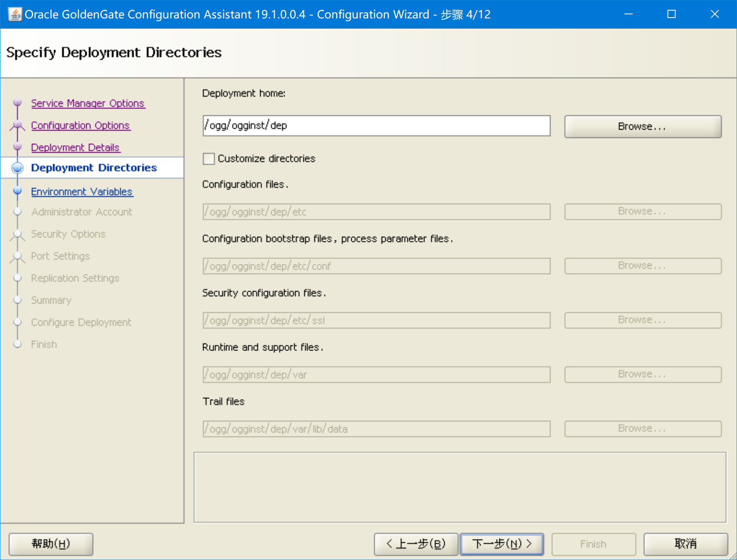
Task: Click Browse for Trail files
Action: pyautogui.click(x=643, y=429)
